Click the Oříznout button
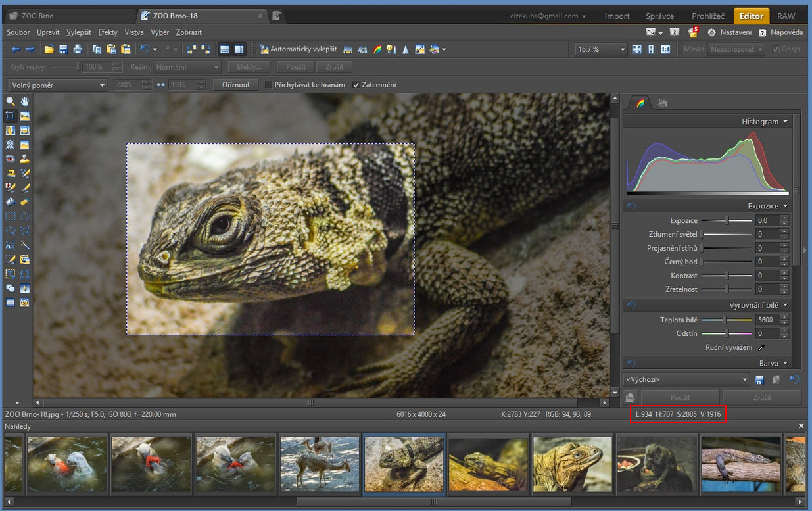 pyautogui.click(x=236, y=85)
